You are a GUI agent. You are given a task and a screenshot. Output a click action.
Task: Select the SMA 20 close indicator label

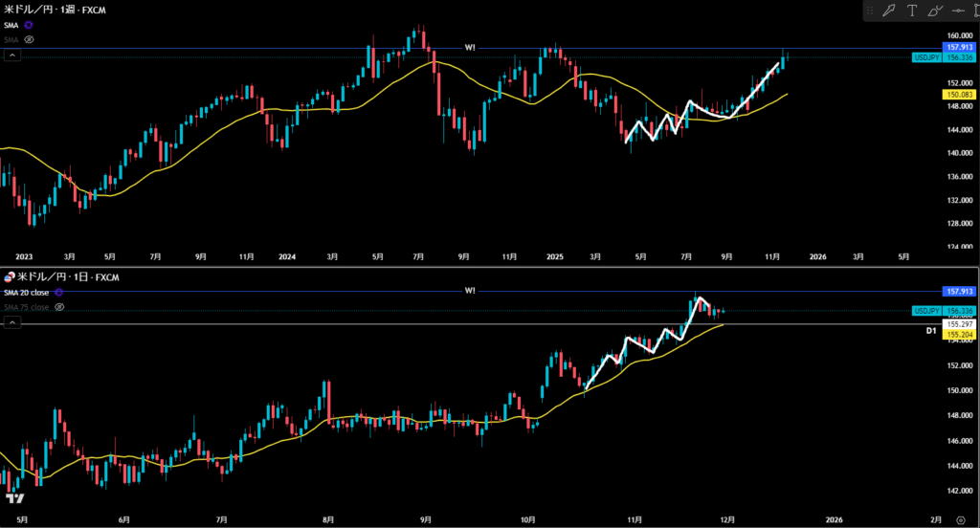[27, 292]
